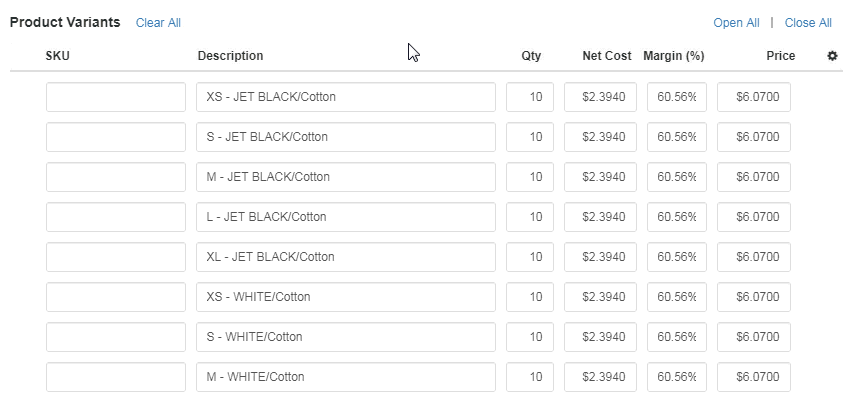Open the column settings gear icon

coord(832,55)
